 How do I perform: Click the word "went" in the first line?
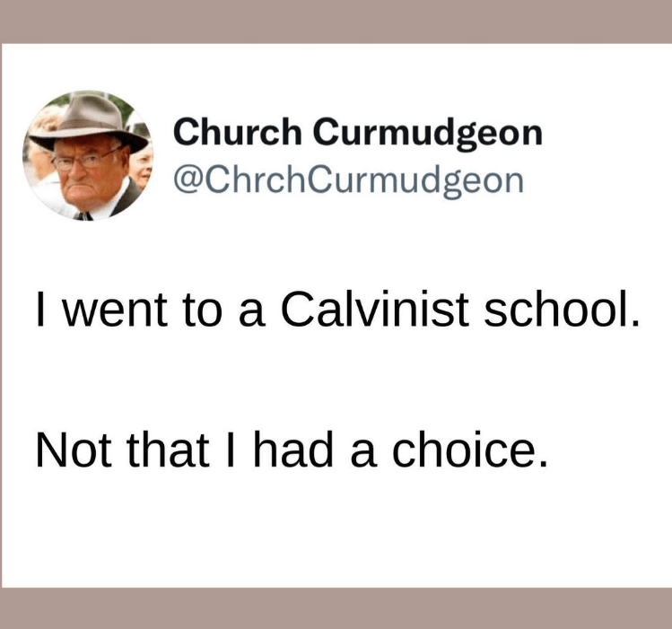click(x=109, y=310)
